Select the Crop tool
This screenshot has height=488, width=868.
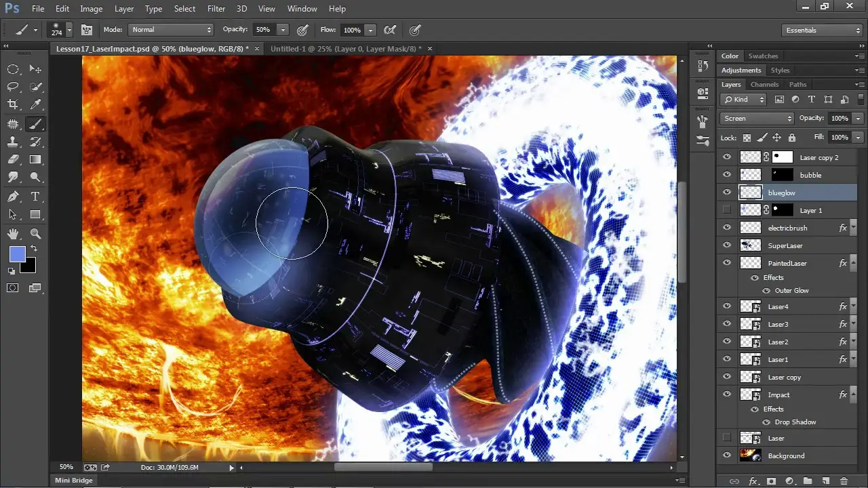13,104
